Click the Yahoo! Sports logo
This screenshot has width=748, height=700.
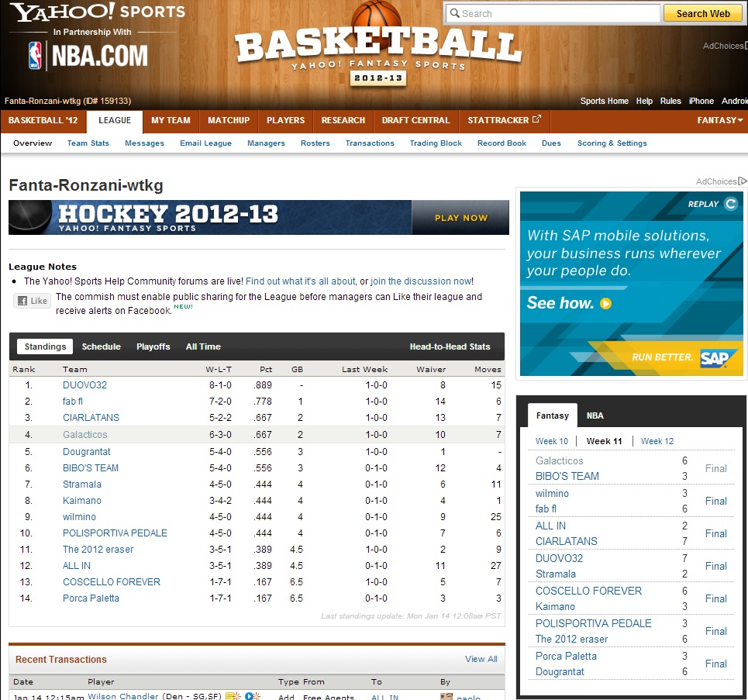pyautogui.click(x=97, y=13)
